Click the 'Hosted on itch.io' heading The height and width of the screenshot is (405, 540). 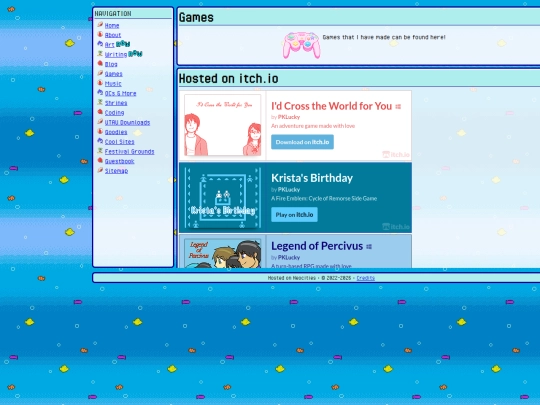[229, 79]
